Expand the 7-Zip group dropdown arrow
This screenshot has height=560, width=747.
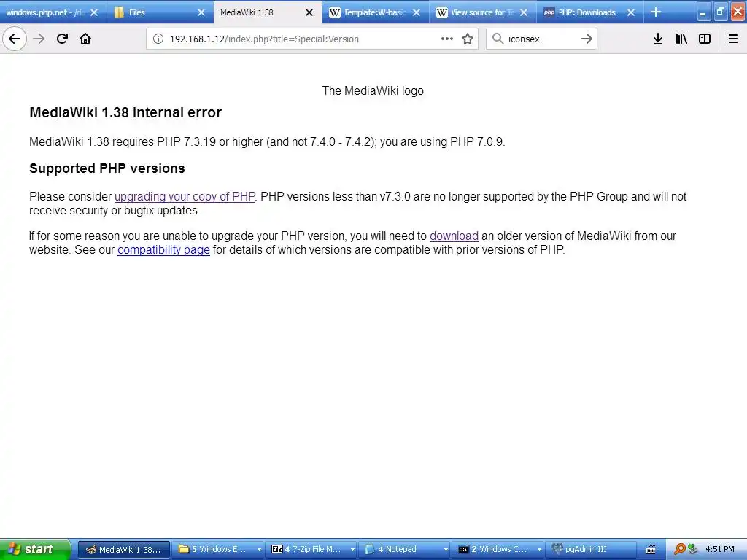[352, 550]
